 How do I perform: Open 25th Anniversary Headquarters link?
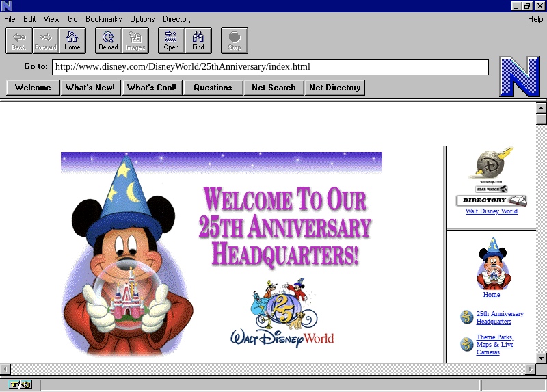pos(499,317)
